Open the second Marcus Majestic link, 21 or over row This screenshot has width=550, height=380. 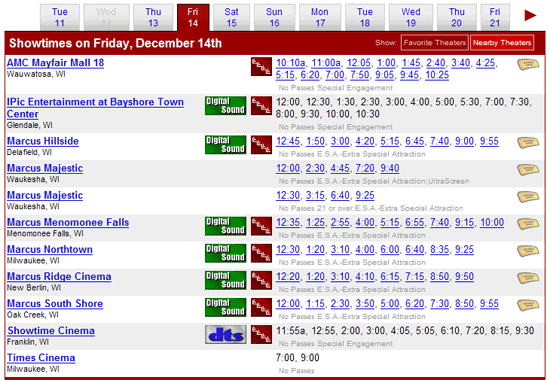(45, 195)
